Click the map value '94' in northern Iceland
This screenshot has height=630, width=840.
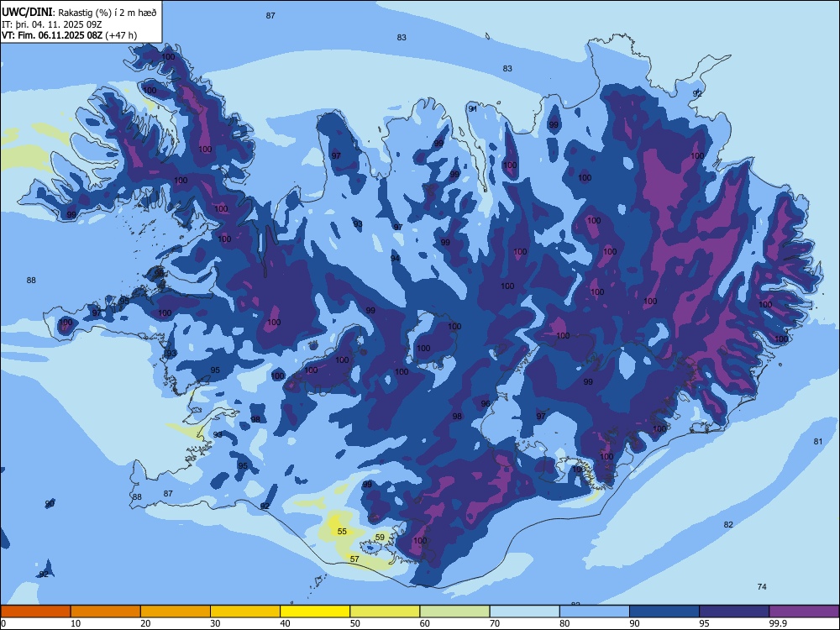pos(395,259)
